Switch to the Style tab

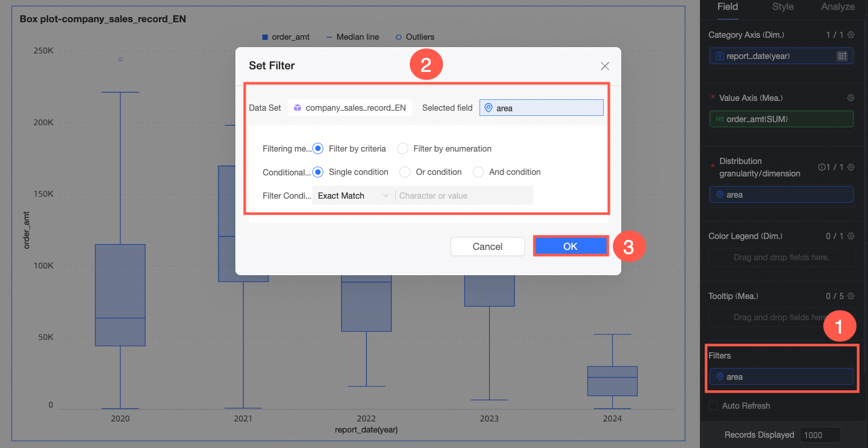click(783, 7)
